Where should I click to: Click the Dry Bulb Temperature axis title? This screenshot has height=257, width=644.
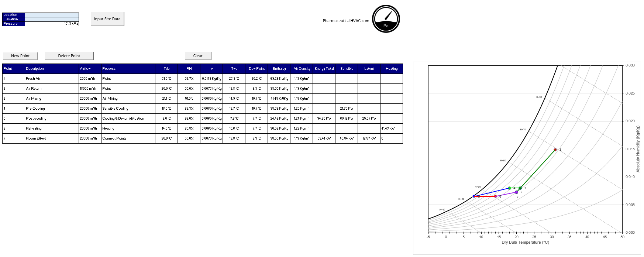point(525,242)
